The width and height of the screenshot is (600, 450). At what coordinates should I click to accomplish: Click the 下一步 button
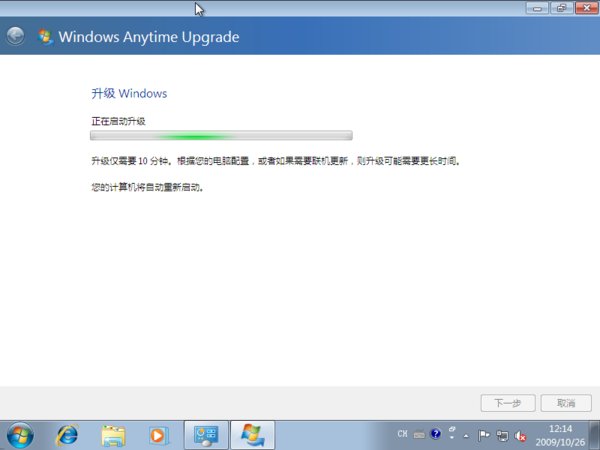[508, 403]
